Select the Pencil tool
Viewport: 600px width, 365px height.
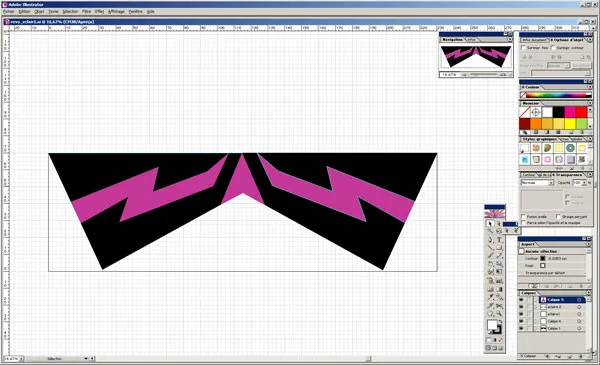499,256
